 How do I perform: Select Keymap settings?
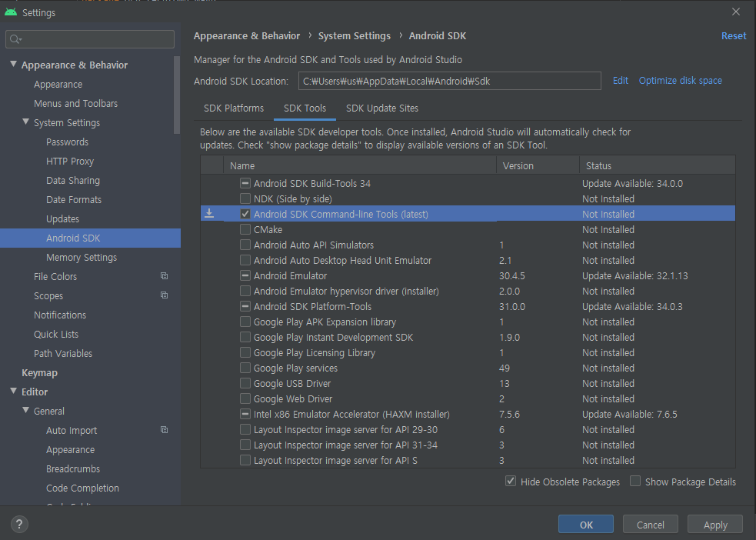[x=39, y=373]
